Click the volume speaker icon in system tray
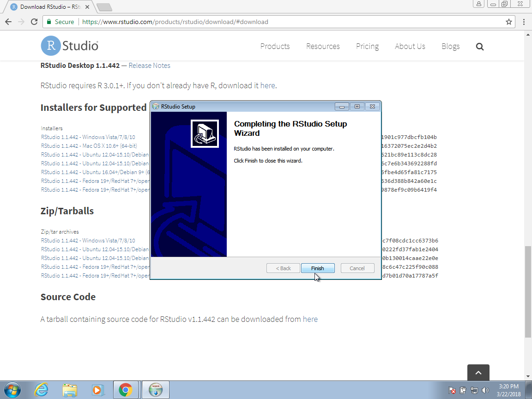The image size is (532, 399). click(485, 390)
